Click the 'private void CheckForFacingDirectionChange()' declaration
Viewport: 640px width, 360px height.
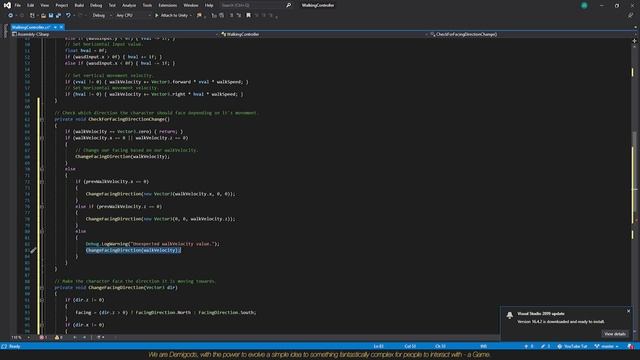pos(112,119)
